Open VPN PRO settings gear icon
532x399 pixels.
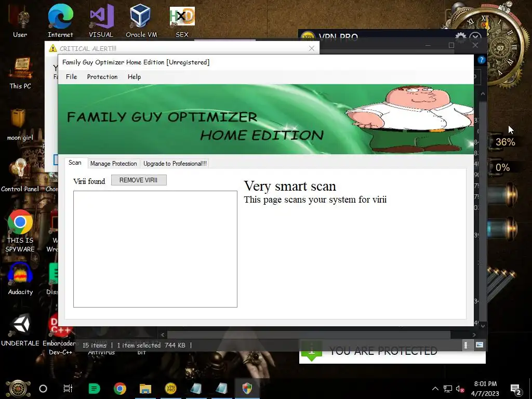pyautogui.click(x=460, y=37)
